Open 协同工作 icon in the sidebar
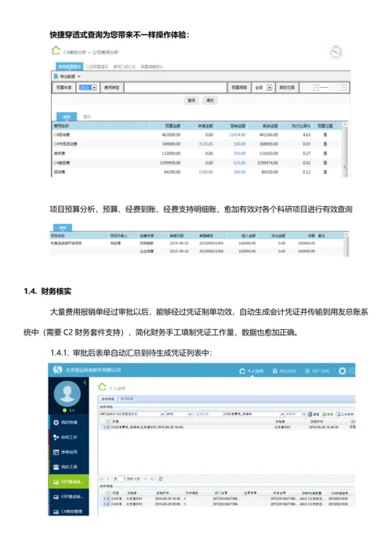 pos(56,437)
